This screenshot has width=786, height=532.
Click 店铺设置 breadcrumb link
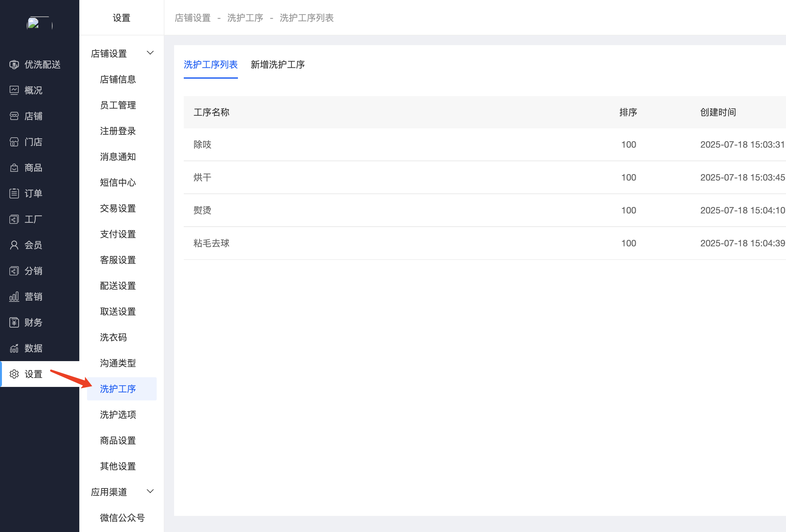[x=192, y=18]
